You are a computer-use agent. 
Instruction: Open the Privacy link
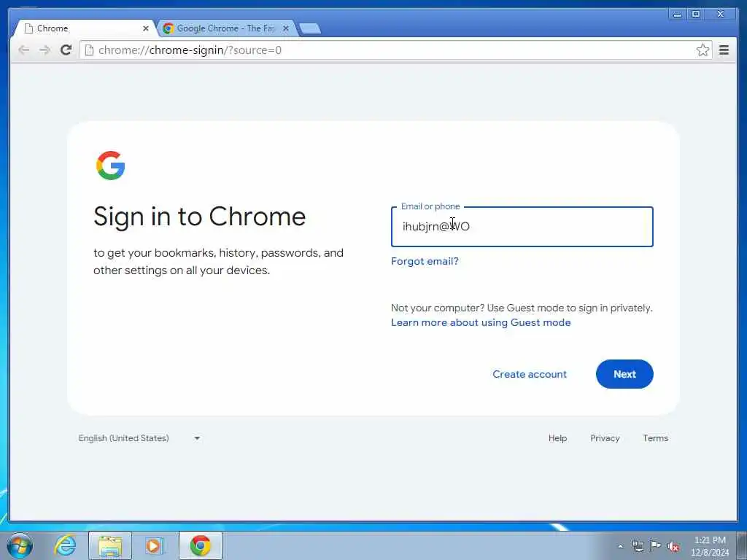point(605,438)
